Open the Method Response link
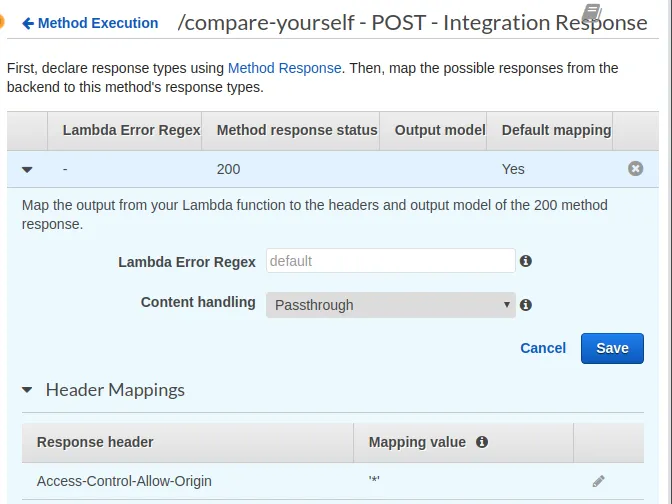 point(285,68)
